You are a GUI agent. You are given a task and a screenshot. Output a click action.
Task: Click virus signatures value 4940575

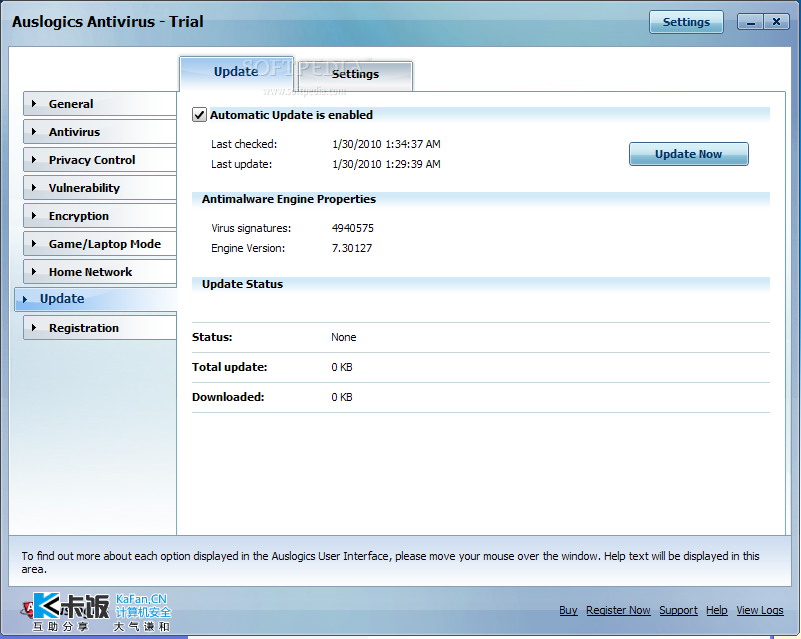coord(352,228)
